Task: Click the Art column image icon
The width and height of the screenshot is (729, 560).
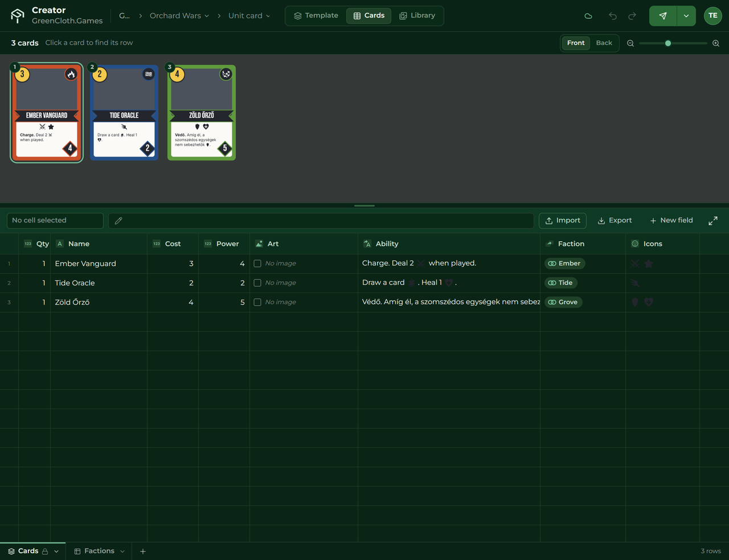Action: [x=259, y=244]
